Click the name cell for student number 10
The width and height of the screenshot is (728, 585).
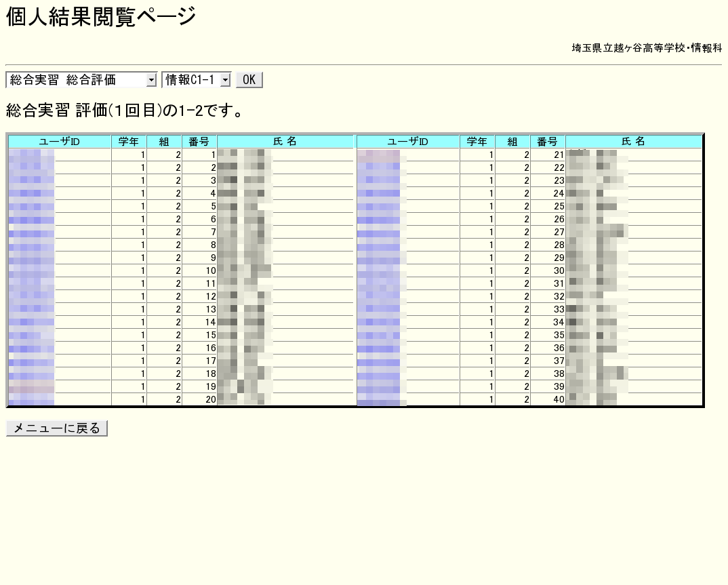285,270
